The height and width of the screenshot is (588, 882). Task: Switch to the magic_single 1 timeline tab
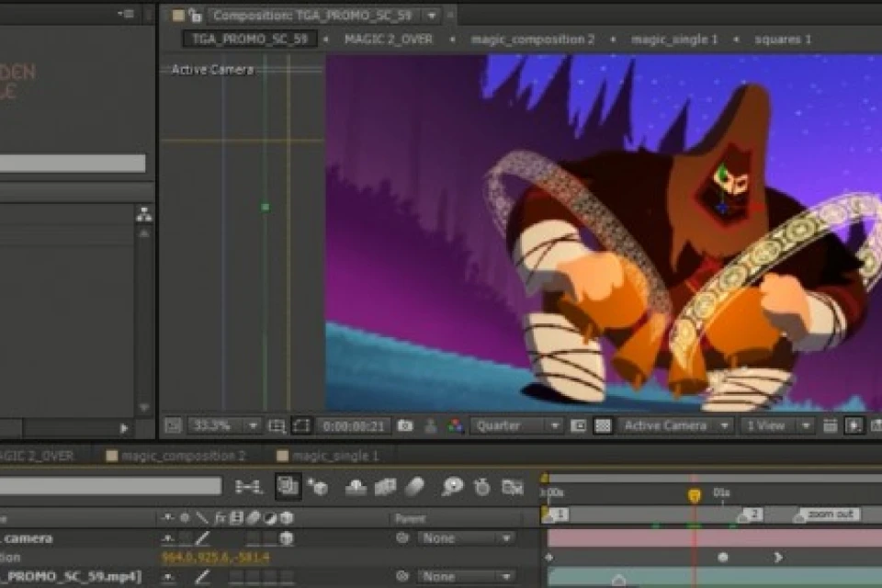334,456
